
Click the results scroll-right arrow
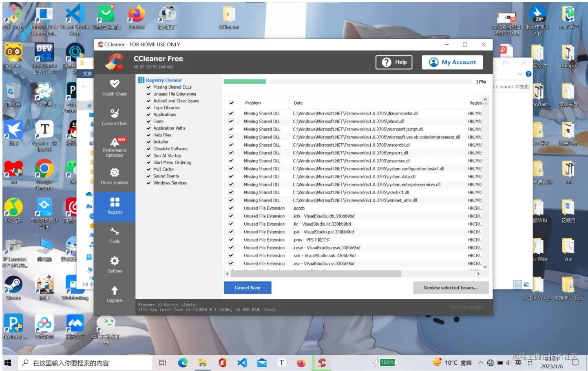click(478, 274)
